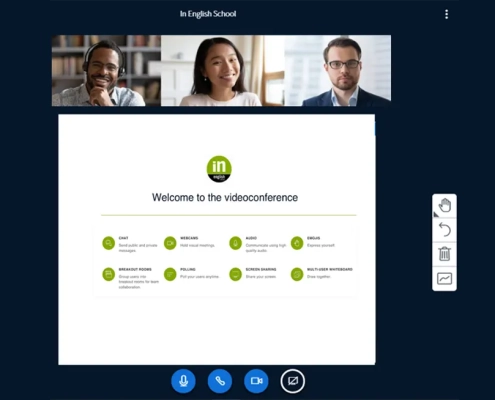Click the Audio feature icon on slide
This screenshot has height=400, width=495.
235,243
